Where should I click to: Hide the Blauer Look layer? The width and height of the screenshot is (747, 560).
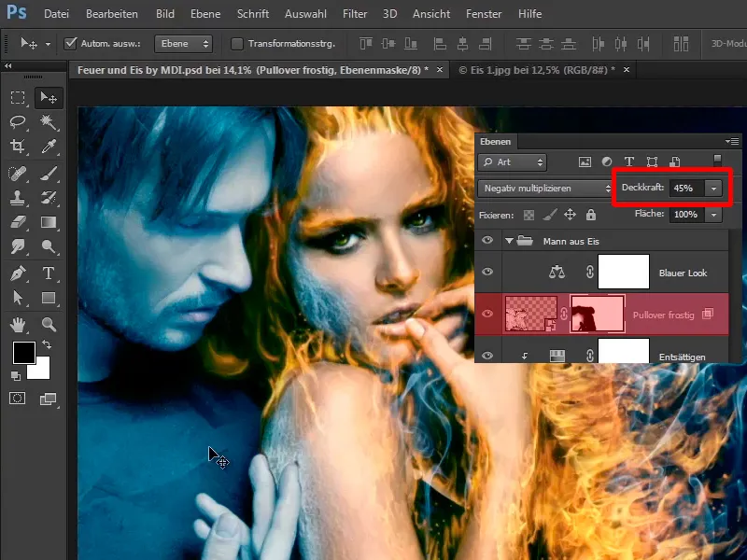tap(486, 272)
